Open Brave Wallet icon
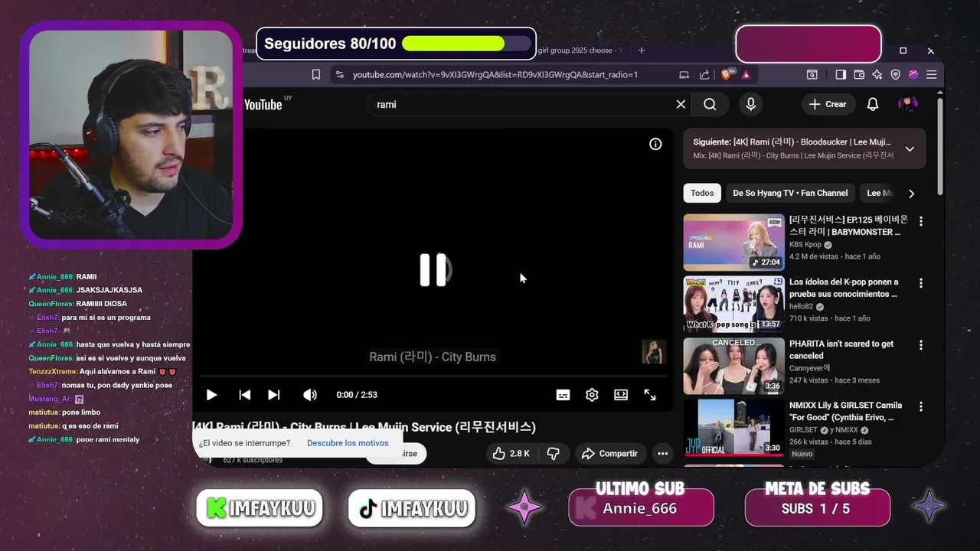This screenshot has height=551, width=980. coord(859,74)
